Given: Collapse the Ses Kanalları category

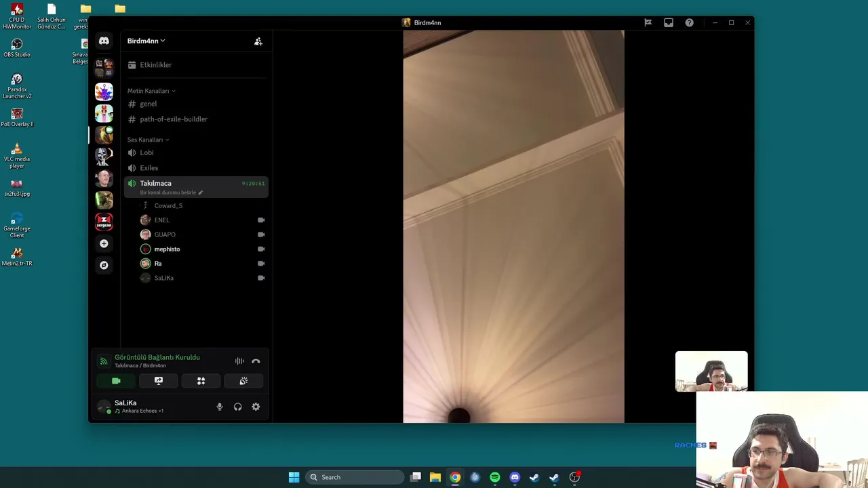Looking at the screenshot, I should click(x=148, y=140).
